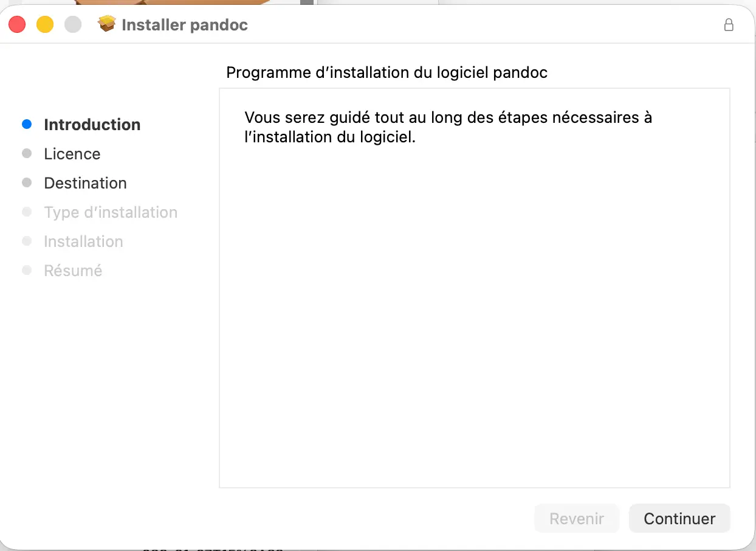Click the lock icon in title bar
This screenshot has width=756, height=551.
click(x=728, y=25)
